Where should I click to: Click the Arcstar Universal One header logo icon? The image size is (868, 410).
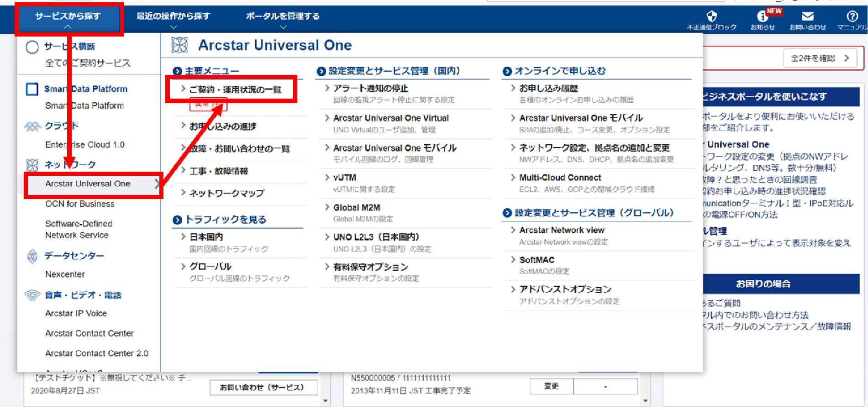(x=179, y=45)
